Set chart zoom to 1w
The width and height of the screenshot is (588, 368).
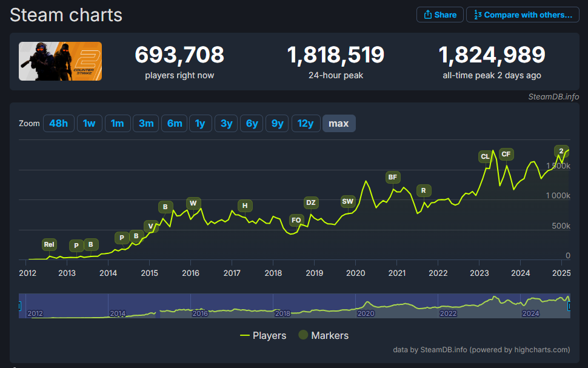coord(89,124)
